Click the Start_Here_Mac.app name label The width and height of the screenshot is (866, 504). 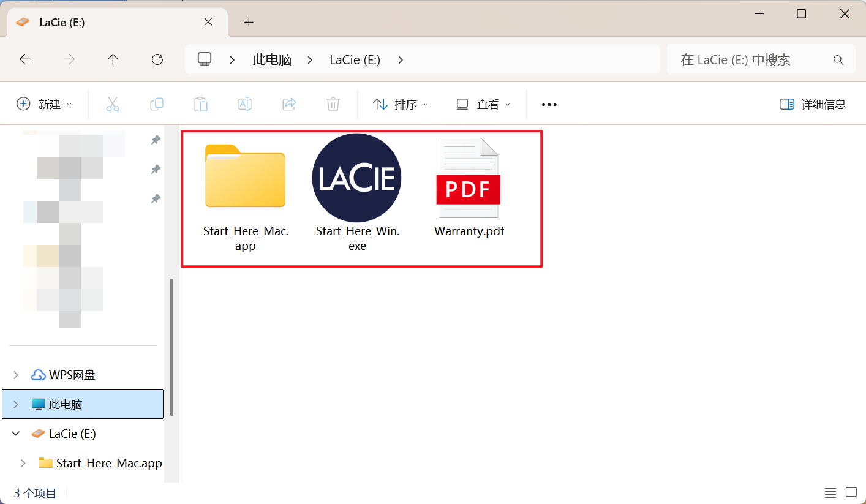pyautogui.click(x=246, y=239)
